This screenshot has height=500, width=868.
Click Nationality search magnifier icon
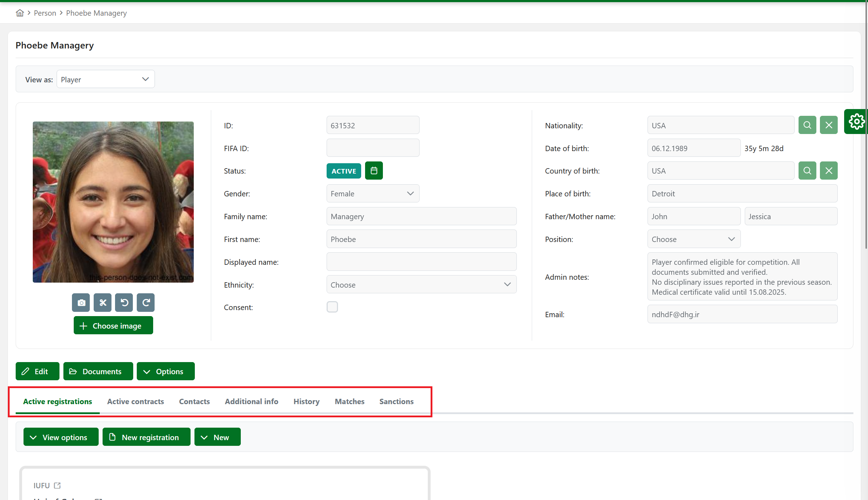pos(807,125)
